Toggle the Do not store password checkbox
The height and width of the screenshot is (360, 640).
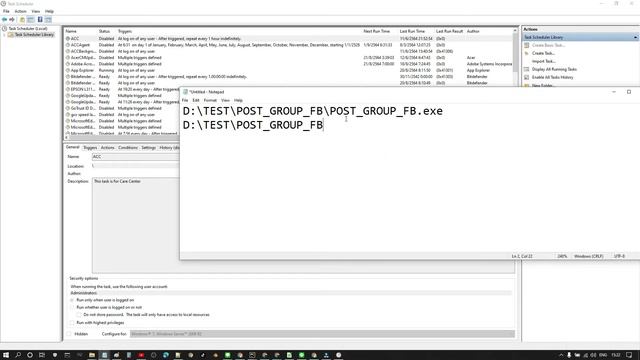[x=79, y=315]
